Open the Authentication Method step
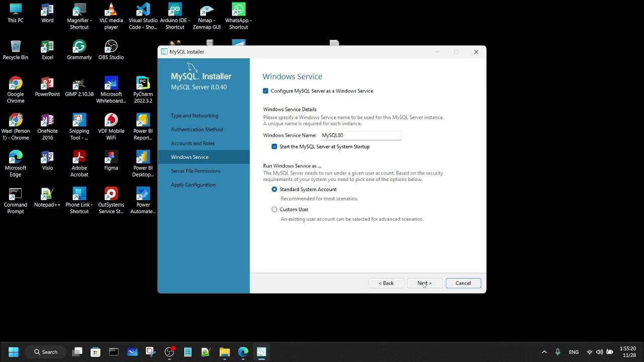Viewport: 644px width, 362px height. click(197, 130)
